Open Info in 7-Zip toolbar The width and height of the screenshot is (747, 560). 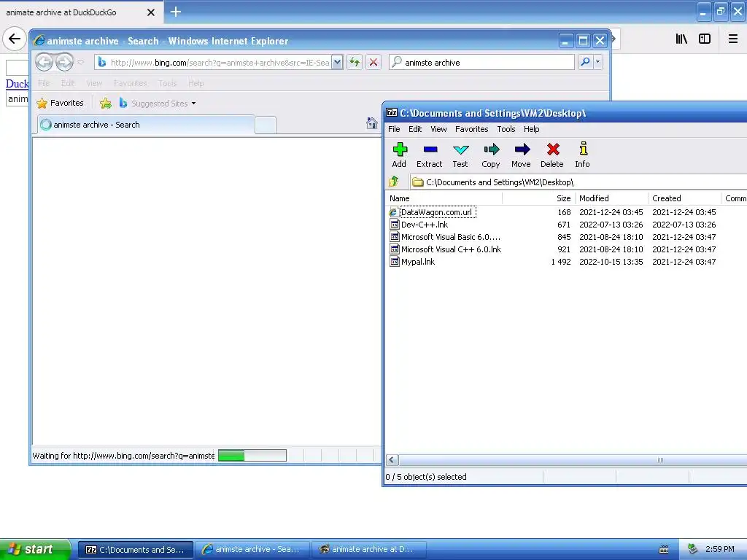click(x=583, y=155)
